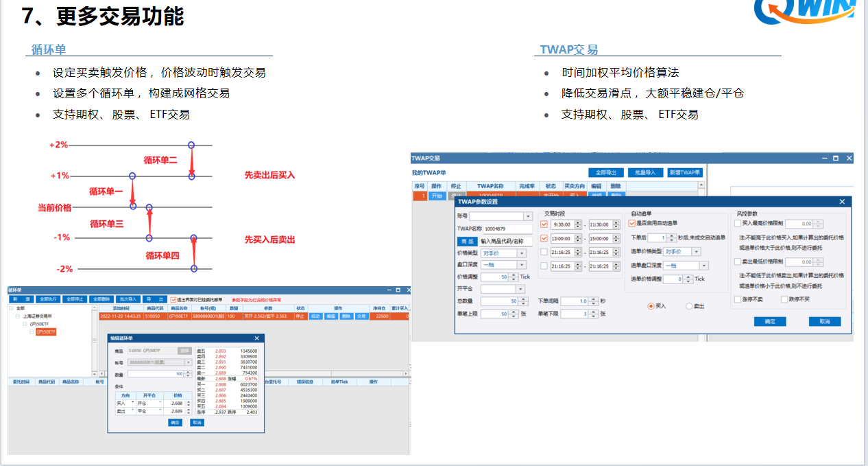This screenshot has width=868, height=466.
Task: Open the 盘口深度 一档 dropdown
Action: pyautogui.click(x=522, y=266)
